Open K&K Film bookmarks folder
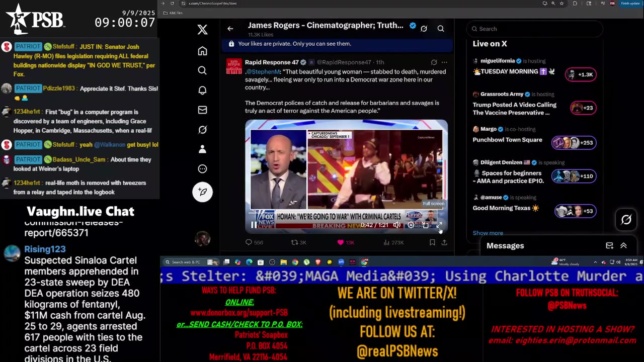This screenshot has width=644, height=362. 174,13
